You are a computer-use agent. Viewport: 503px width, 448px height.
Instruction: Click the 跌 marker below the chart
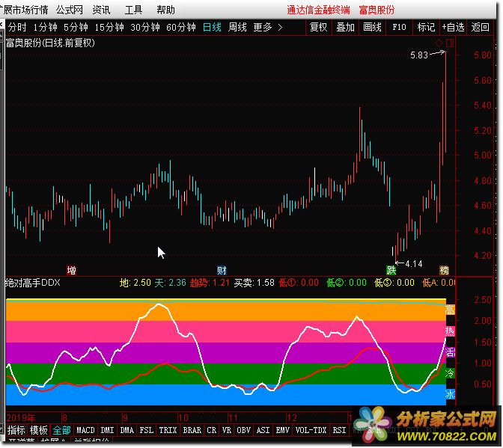tap(390, 269)
